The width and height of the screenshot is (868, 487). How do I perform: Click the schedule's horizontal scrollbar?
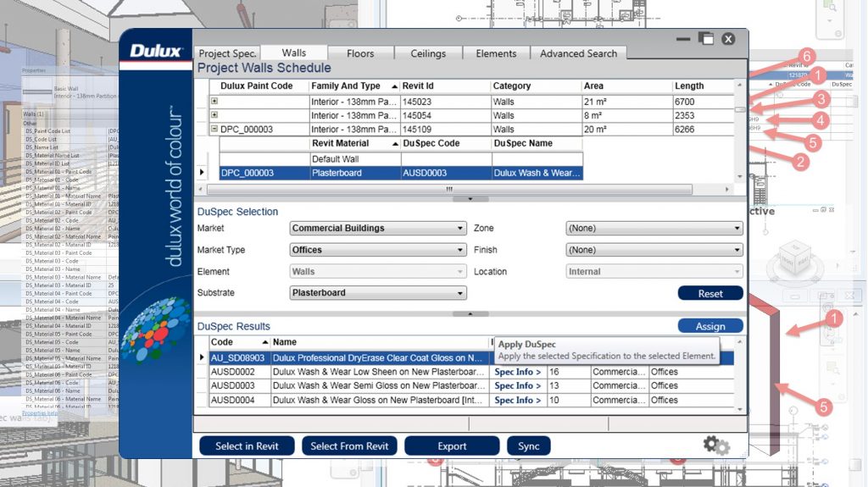(449, 189)
